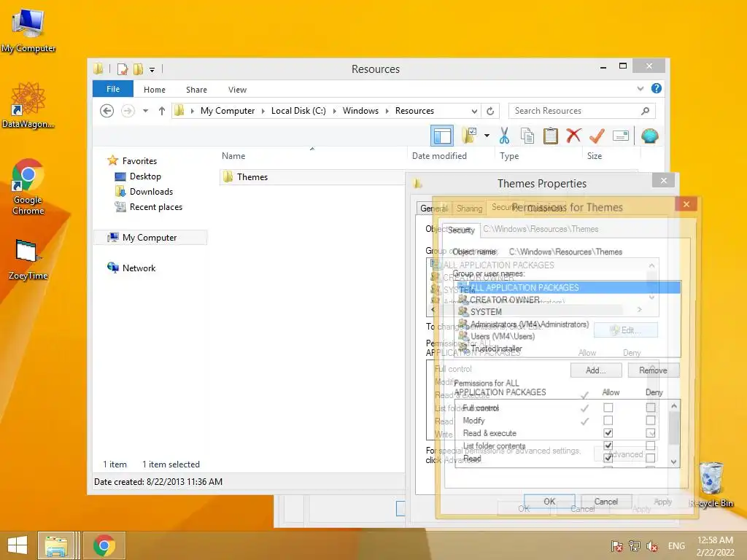The height and width of the screenshot is (560, 747).
Task: Refresh the Resources folder view
Action: [490, 111]
